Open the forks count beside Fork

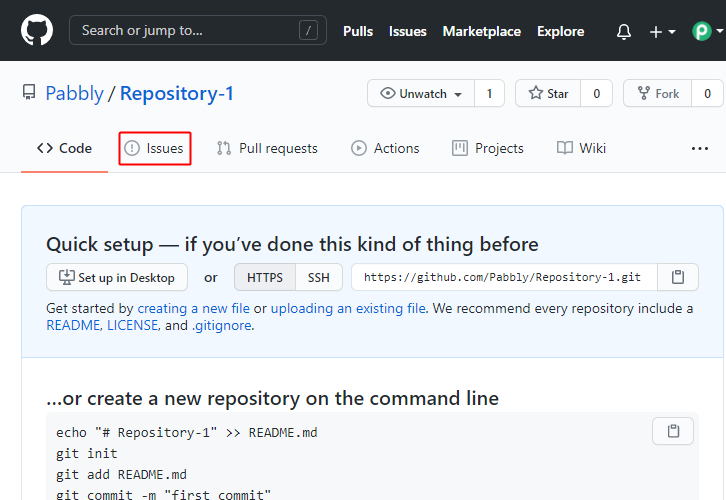707,94
